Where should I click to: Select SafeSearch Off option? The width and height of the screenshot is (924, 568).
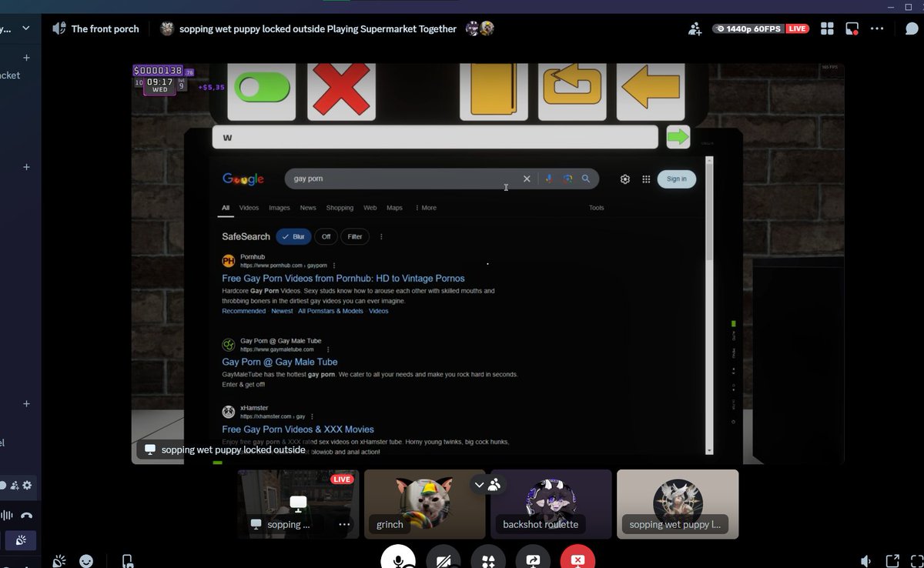326,236
